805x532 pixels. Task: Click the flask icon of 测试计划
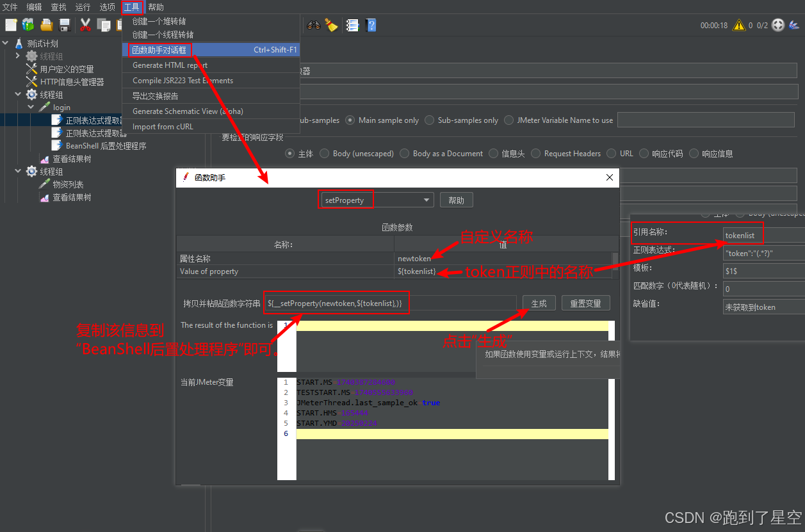point(19,44)
